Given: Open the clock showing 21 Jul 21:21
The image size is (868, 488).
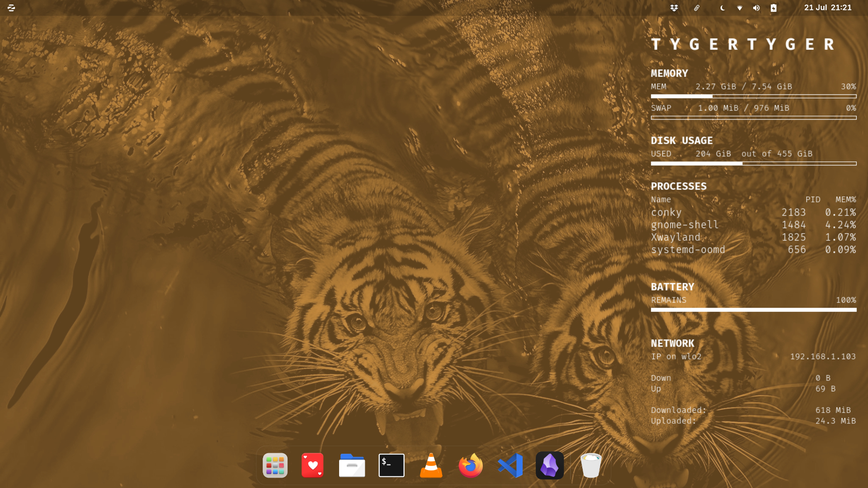Looking at the screenshot, I should (x=828, y=8).
